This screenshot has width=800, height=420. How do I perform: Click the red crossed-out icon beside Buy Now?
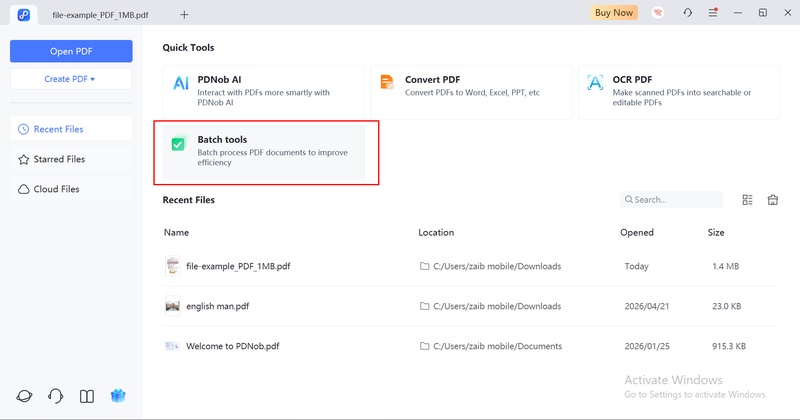[x=658, y=13]
